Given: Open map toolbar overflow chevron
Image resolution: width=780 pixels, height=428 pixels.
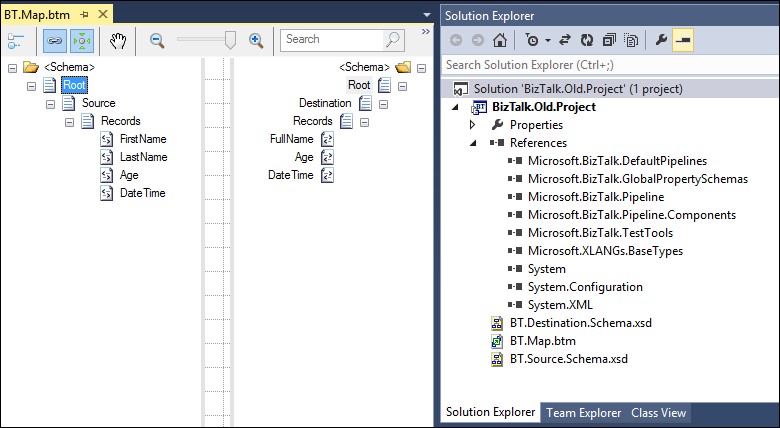Looking at the screenshot, I should click(425, 32).
